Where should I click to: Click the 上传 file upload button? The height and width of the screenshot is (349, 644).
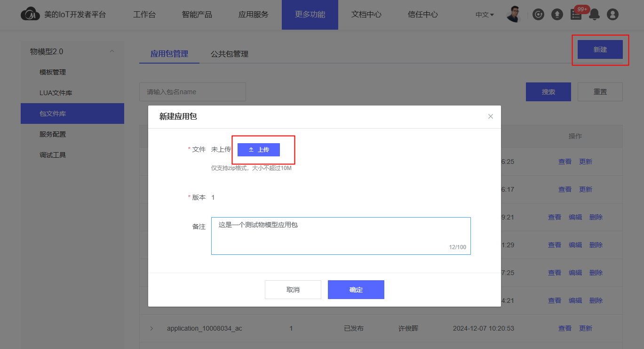(259, 149)
